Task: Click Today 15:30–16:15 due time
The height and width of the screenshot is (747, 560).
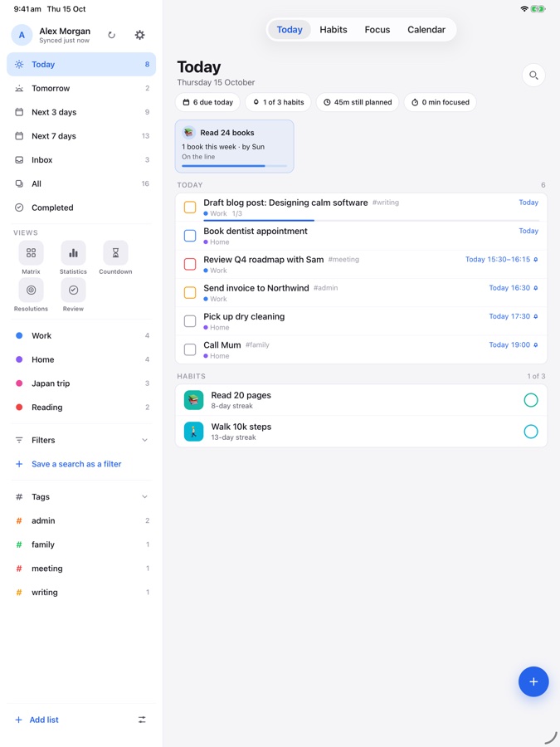Action: [498, 260]
